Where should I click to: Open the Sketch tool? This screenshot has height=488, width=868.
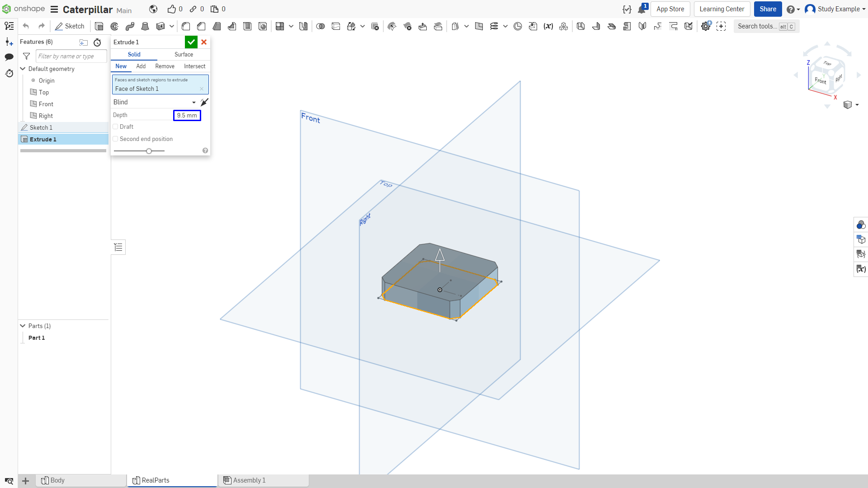pos(70,26)
